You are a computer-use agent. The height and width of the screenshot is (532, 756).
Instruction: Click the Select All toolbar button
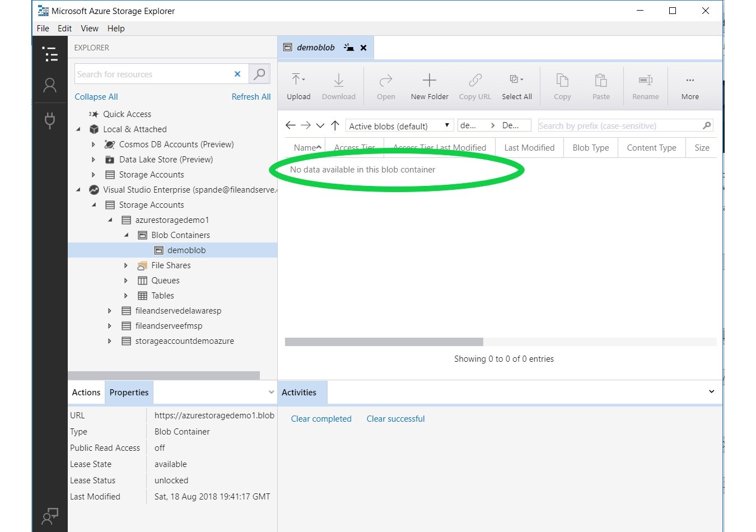(x=517, y=87)
